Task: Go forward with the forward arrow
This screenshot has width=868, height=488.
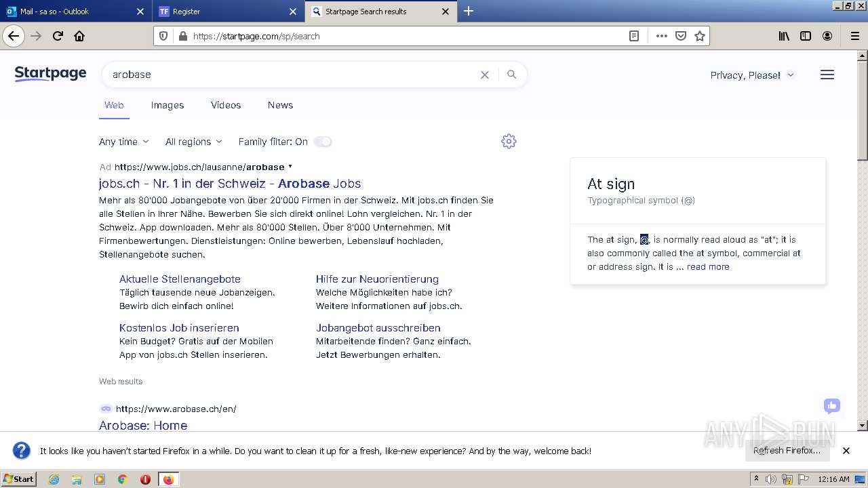Action: 36,36
